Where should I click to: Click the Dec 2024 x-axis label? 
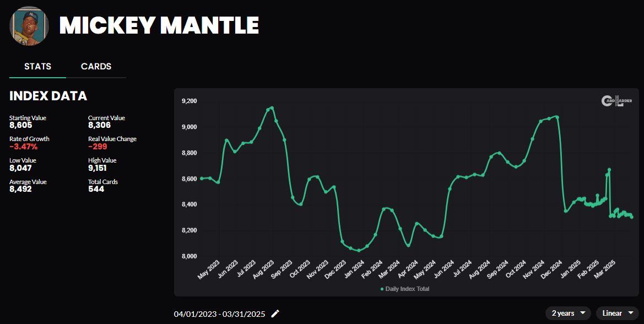tap(550, 270)
